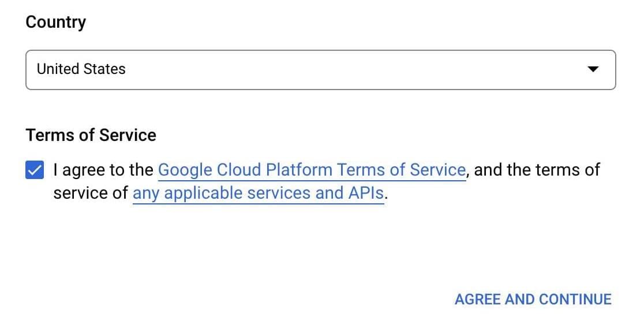This screenshot has height=335, width=644.
Task: Click the "I agree to the" checkbox label
Action: 104,170
